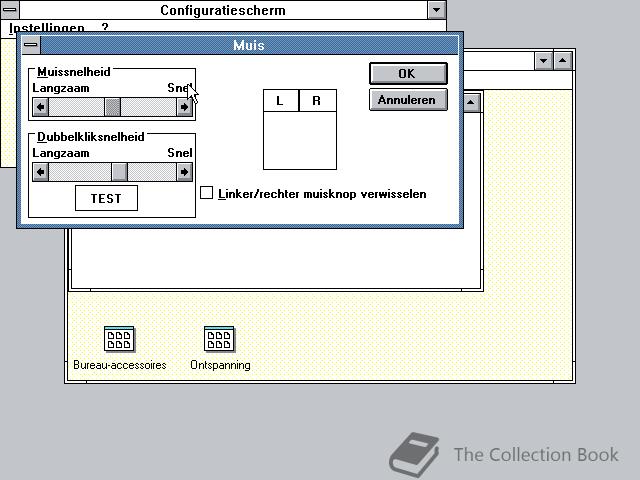Click the Muissnelheid slider thumb
The width and height of the screenshot is (640, 480).
(x=113, y=107)
